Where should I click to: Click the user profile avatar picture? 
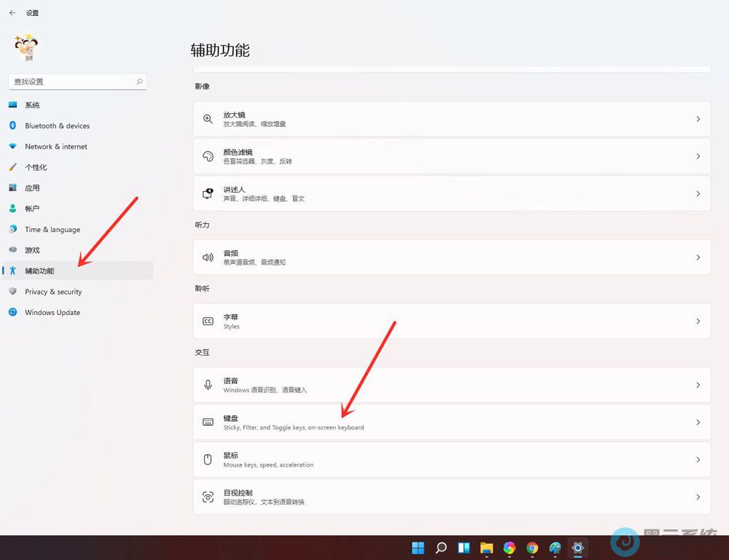27,47
